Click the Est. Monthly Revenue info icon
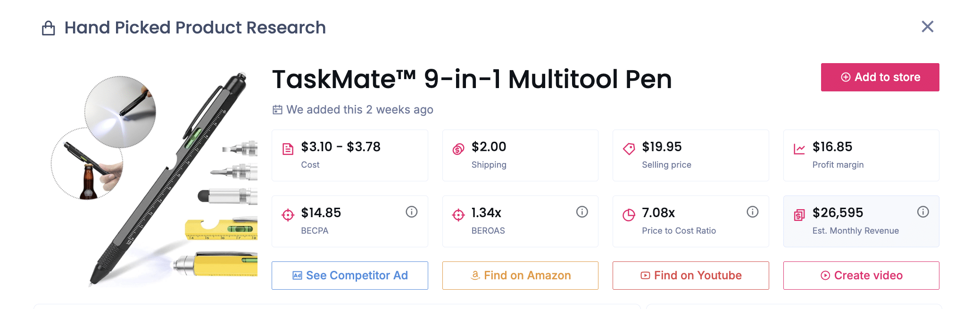 [923, 212]
